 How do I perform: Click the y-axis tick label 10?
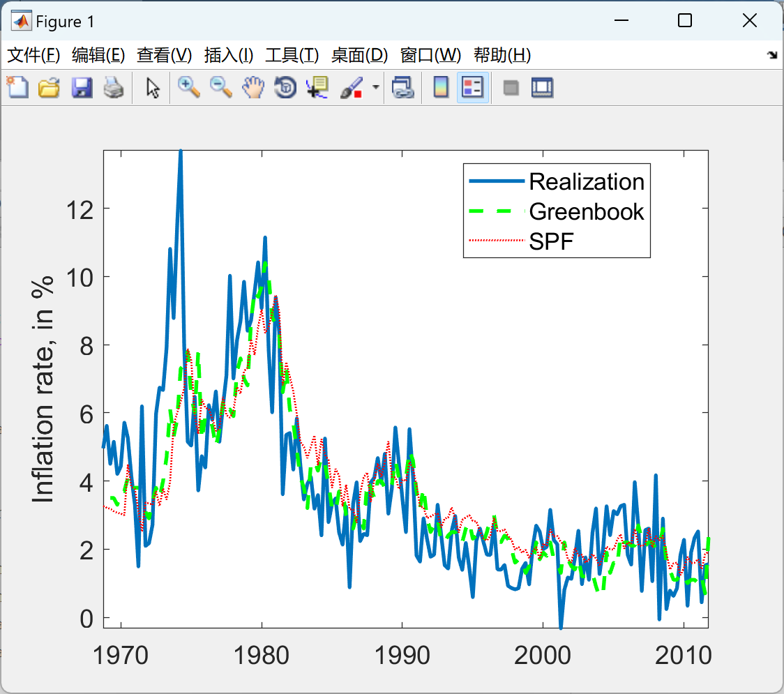(80, 278)
